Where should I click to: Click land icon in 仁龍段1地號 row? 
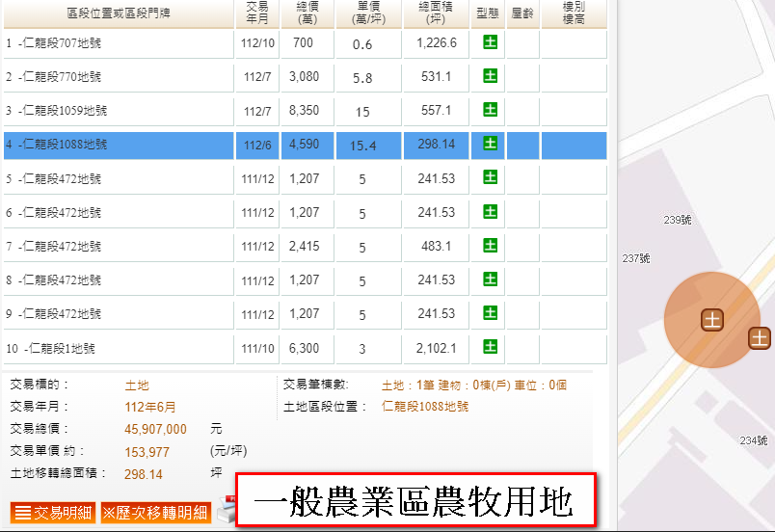coord(490,347)
